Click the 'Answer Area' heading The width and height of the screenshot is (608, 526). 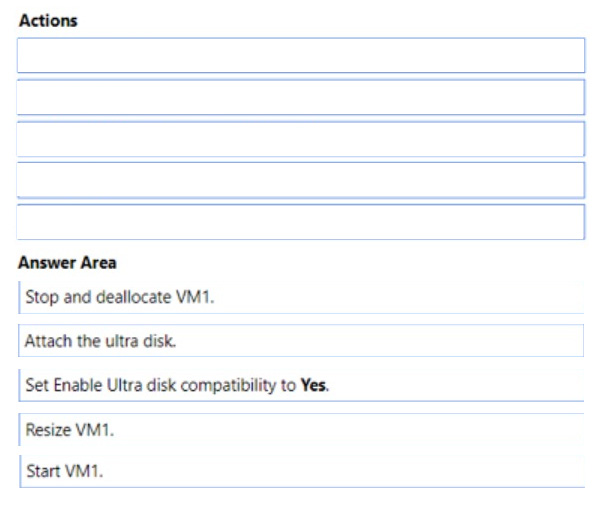pos(67,263)
